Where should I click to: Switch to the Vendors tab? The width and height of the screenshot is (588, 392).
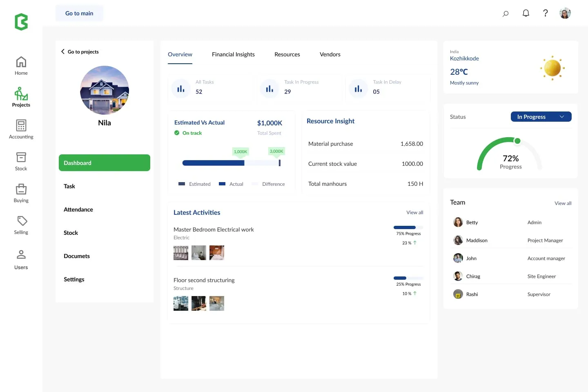pyautogui.click(x=330, y=54)
